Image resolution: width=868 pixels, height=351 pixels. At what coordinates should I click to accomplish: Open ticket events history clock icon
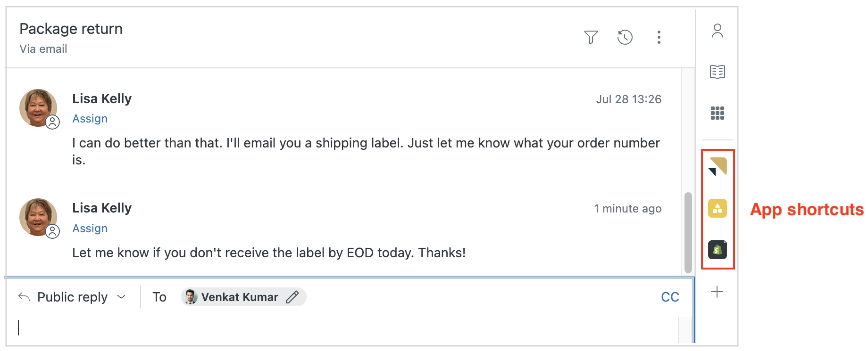tap(625, 37)
